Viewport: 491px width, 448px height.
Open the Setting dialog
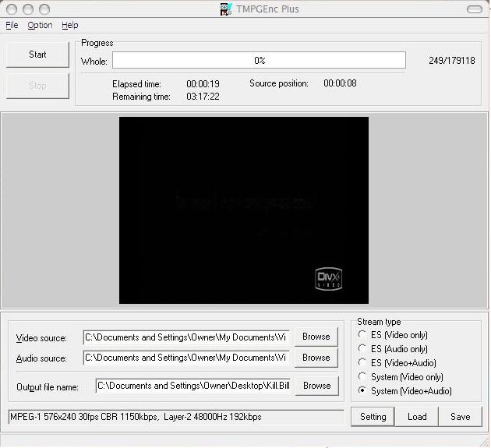[x=373, y=417]
